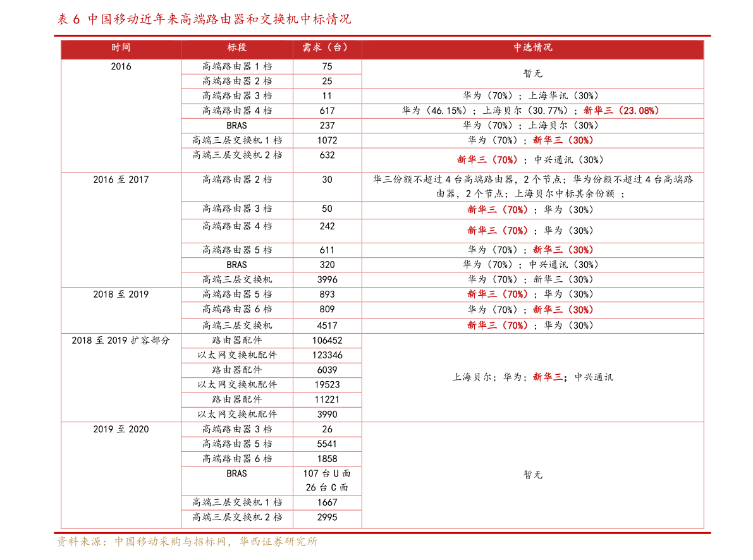Image resolution: width=753 pixels, height=560 pixels.
Task: Click 高端三层交换机 row with 3996
Action: pyautogui.click(x=236, y=279)
